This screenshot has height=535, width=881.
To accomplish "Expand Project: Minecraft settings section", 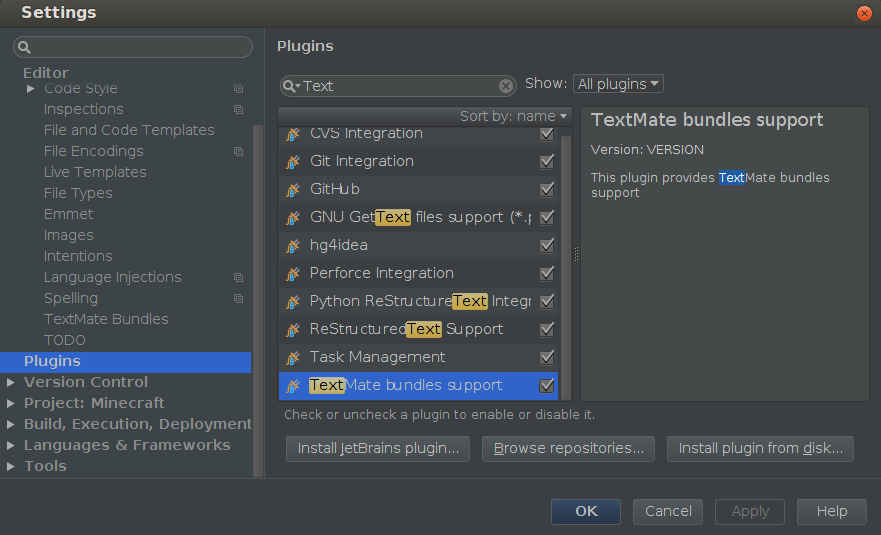I will click(10, 403).
